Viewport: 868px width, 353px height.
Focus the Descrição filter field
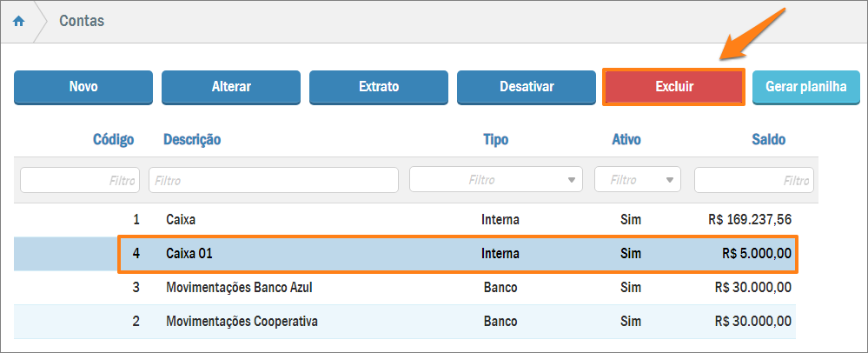point(274,180)
